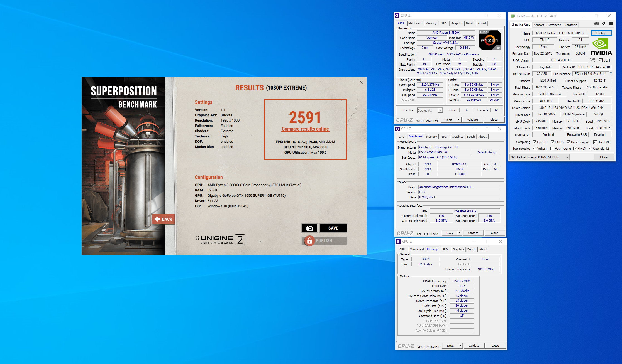Close the Superposition results window
The height and width of the screenshot is (364, 622).
point(361,82)
